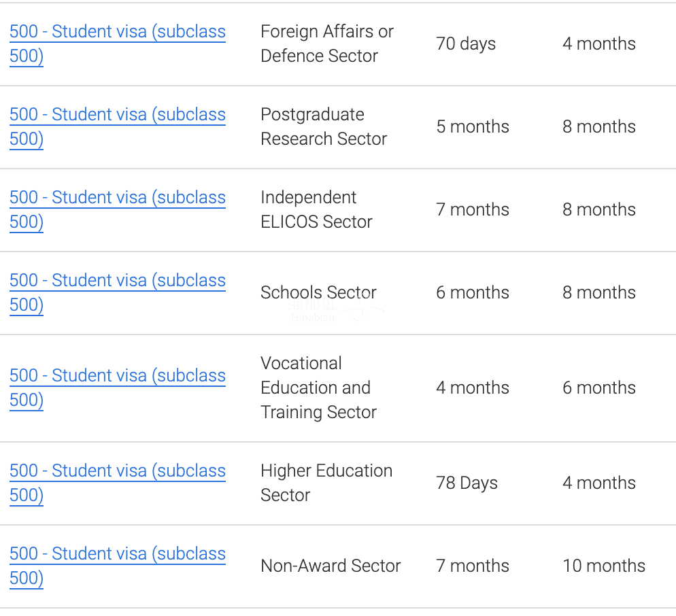Click 4 months in Vocational Education row
Image resolution: width=676 pixels, height=616 pixels.
[473, 388]
